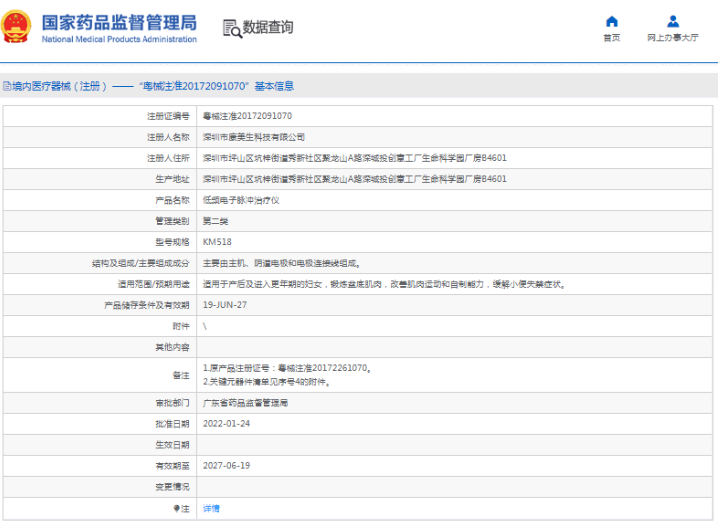Go to 首页 home icon

612,21
